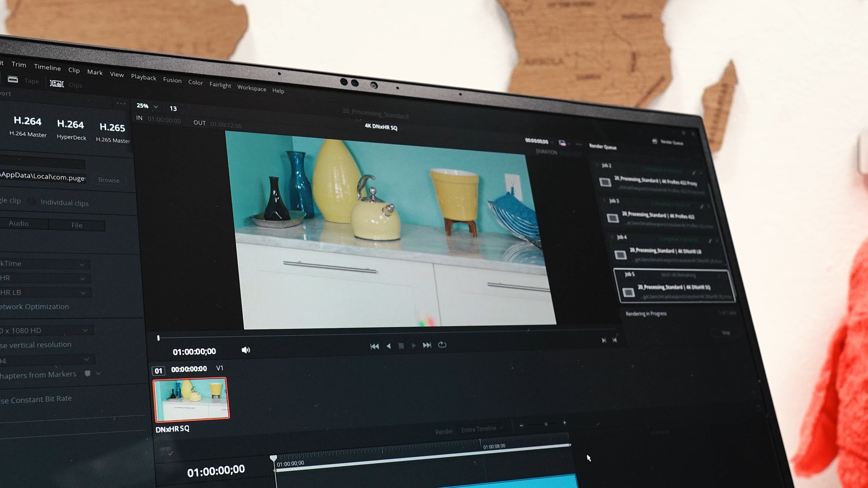The width and height of the screenshot is (868, 488).
Task: Select the H.265 Master render preset
Action: tap(113, 133)
